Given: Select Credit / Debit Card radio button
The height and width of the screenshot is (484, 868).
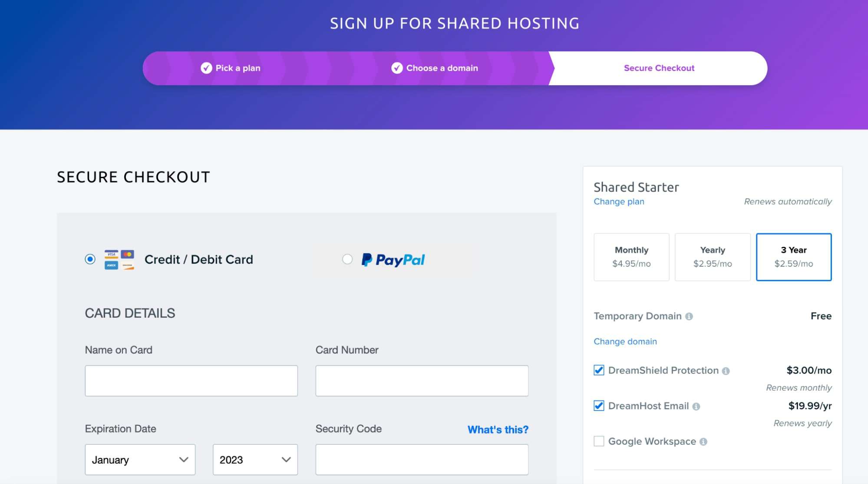Looking at the screenshot, I should tap(90, 258).
